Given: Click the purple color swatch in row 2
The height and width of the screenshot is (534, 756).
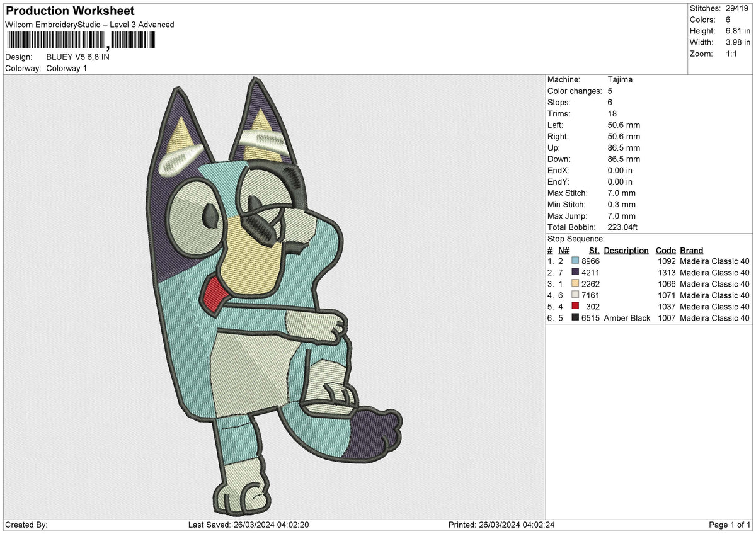Looking at the screenshot, I should 576,273.
